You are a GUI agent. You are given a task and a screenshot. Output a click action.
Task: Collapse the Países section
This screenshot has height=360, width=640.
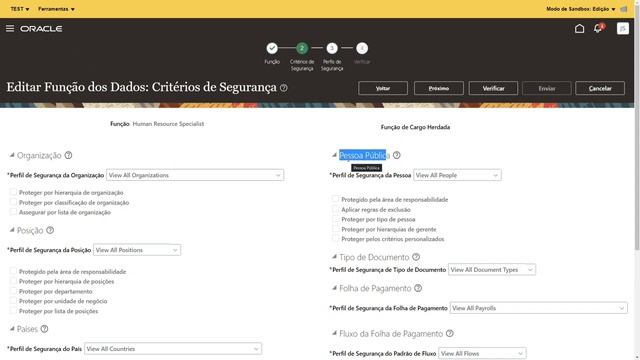(12, 329)
